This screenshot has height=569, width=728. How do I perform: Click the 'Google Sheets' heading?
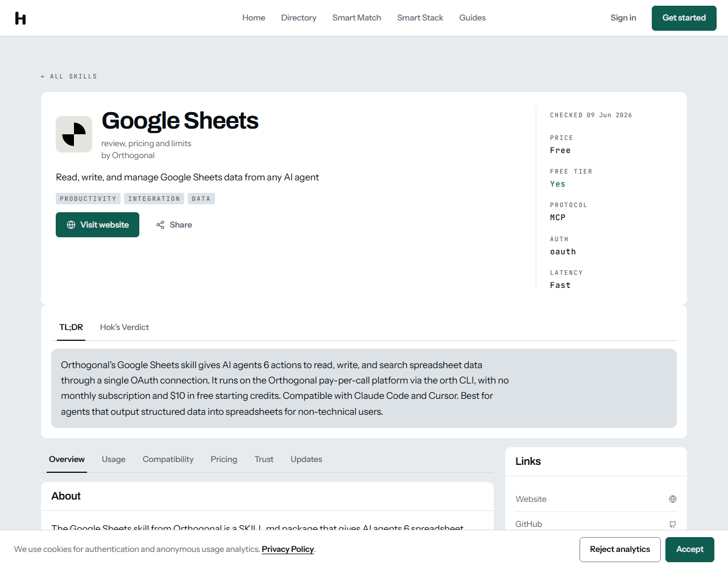point(180,121)
